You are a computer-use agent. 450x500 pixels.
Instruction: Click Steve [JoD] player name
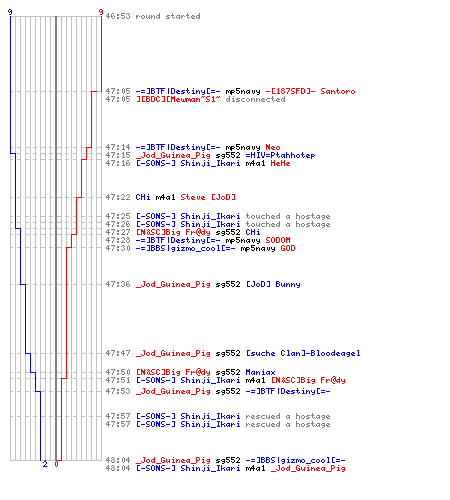click(x=208, y=197)
